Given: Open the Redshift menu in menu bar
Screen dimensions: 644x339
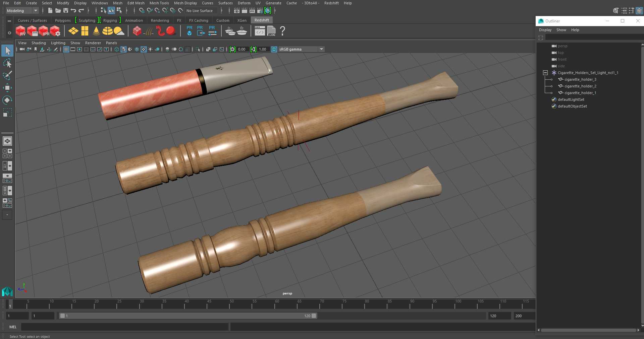Looking at the screenshot, I should pyautogui.click(x=331, y=3).
